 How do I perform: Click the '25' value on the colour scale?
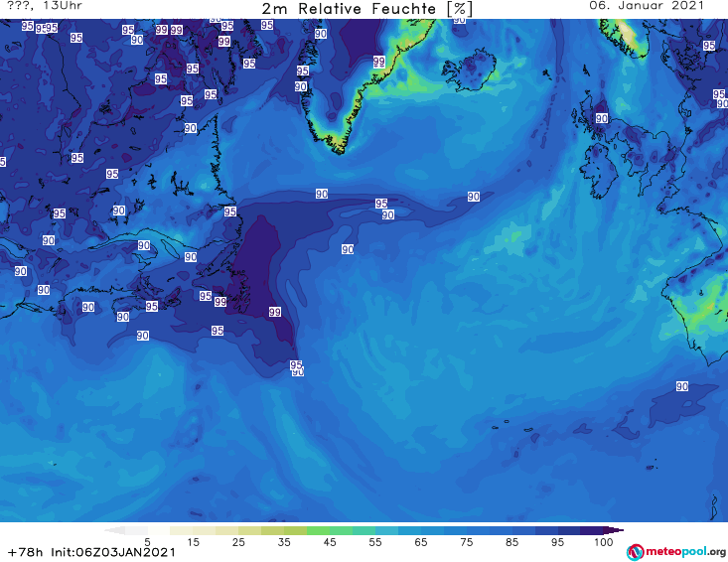pyautogui.click(x=238, y=542)
